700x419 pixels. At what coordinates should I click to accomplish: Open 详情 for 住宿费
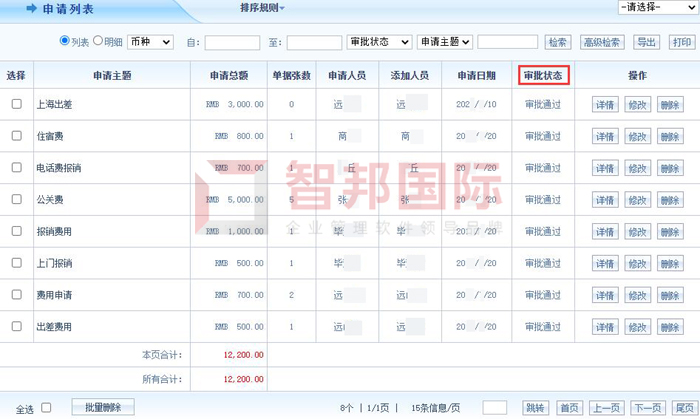[605, 137]
